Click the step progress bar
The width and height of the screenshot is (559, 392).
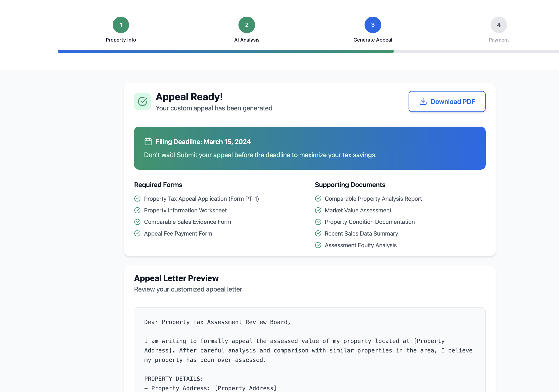tap(308, 51)
